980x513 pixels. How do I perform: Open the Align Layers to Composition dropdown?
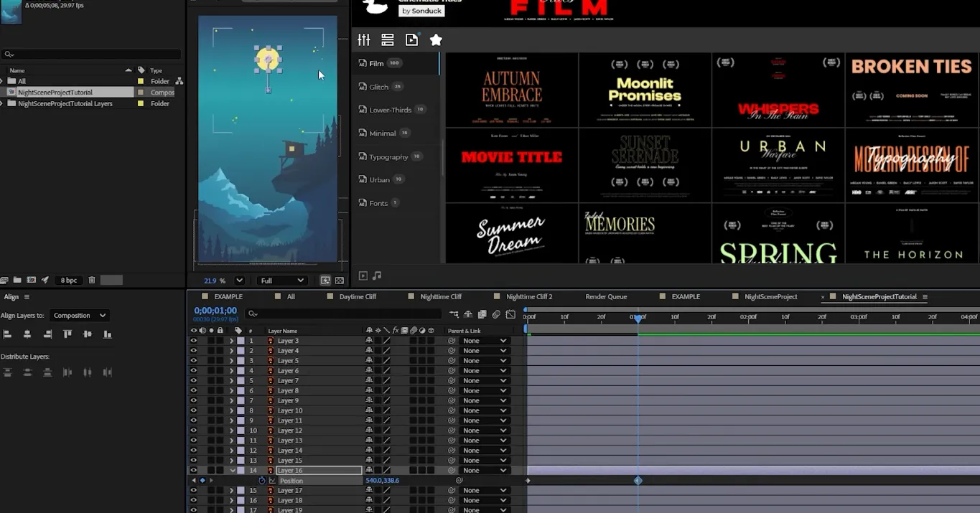coord(79,315)
